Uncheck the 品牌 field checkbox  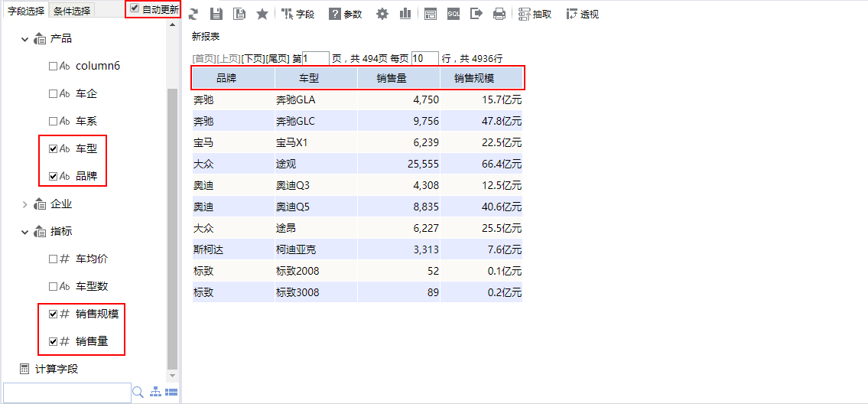(x=53, y=176)
